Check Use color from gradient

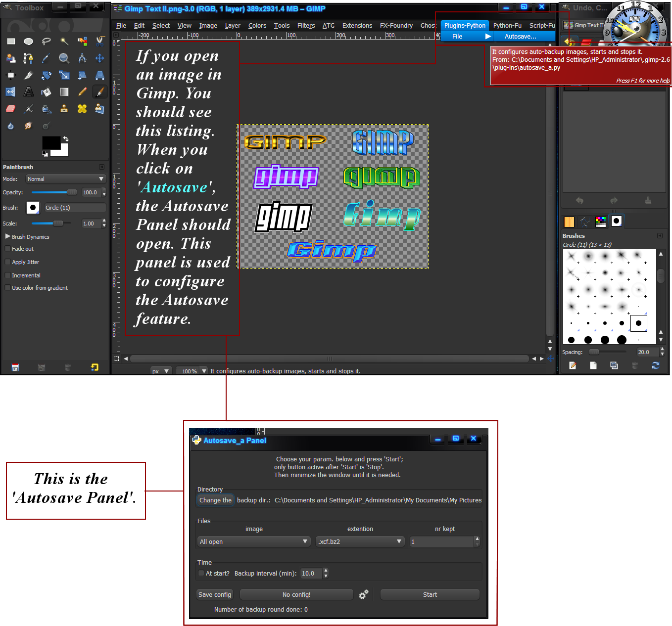tap(7, 288)
